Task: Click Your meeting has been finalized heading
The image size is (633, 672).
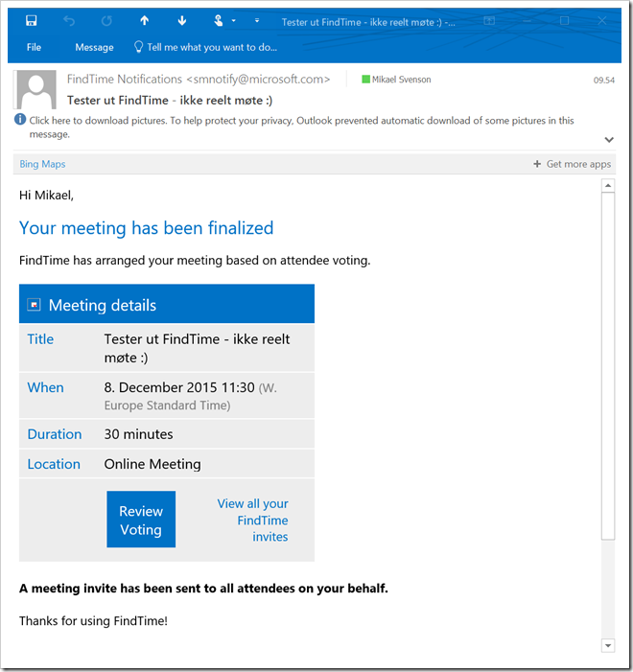Action: point(146,228)
